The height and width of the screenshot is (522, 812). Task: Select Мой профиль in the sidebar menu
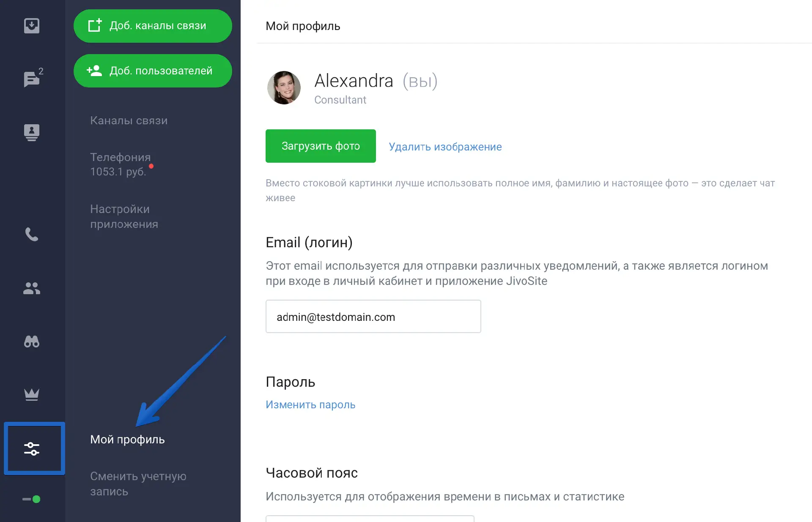[127, 440]
